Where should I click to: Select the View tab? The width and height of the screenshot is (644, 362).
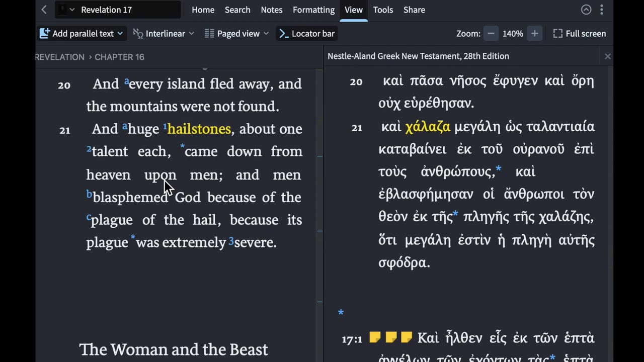[x=354, y=10]
